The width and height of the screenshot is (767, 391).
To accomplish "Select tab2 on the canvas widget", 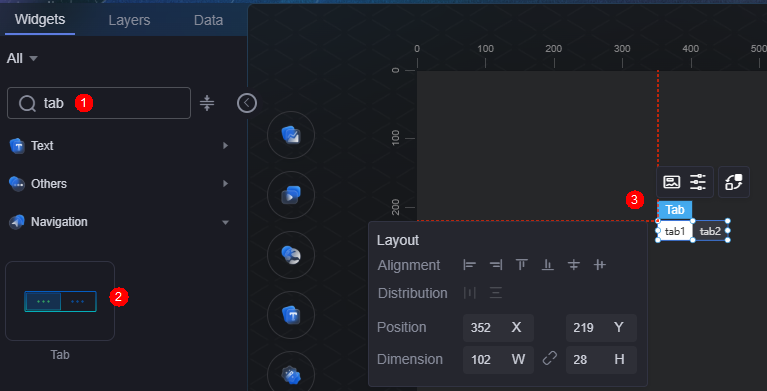I will [x=710, y=231].
